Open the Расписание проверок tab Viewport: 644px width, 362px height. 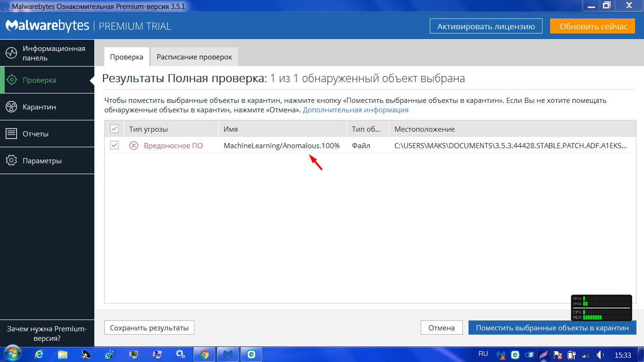[194, 57]
